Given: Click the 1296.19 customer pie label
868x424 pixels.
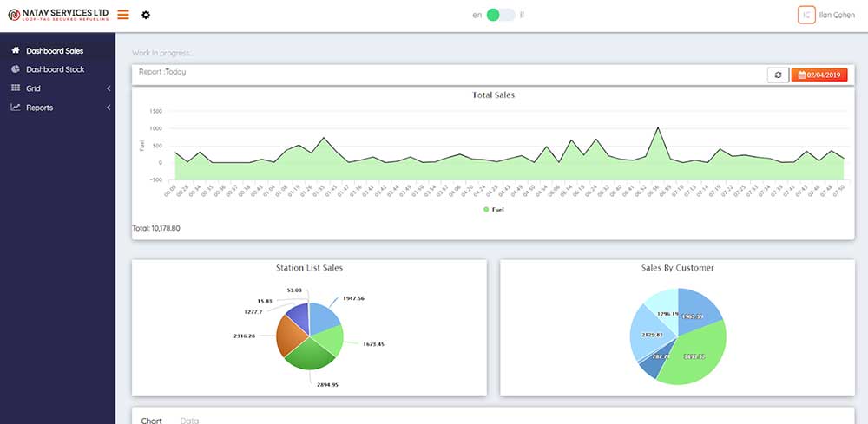Looking at the screenshot, I should [667, 314].
